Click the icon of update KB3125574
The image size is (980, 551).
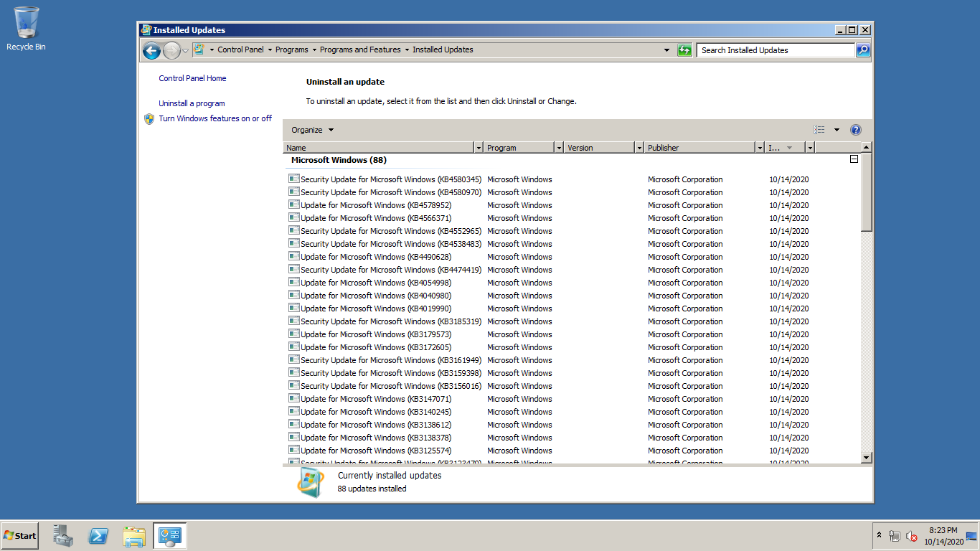coord(293,450)
